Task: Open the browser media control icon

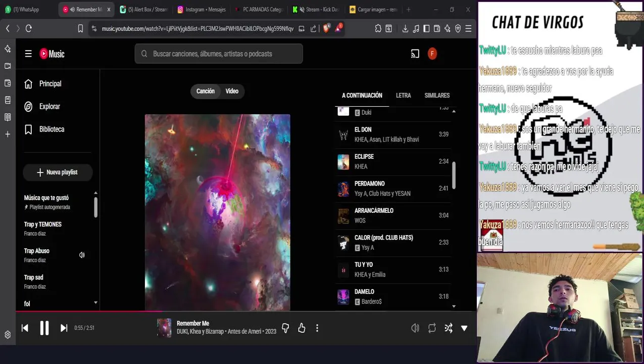Action: tap(416, 29)
